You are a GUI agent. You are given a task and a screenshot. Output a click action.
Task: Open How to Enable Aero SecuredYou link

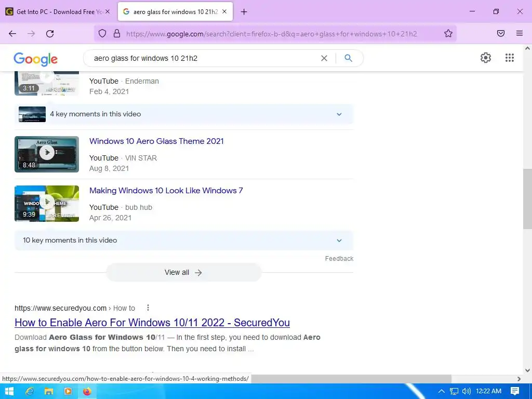(x=152, y=323)
